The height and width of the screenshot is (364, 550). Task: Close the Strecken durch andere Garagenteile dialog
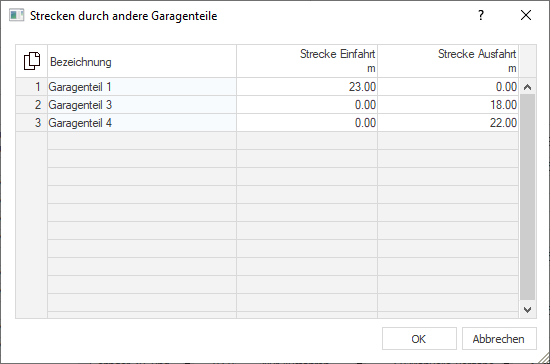[x=526, y=15]
